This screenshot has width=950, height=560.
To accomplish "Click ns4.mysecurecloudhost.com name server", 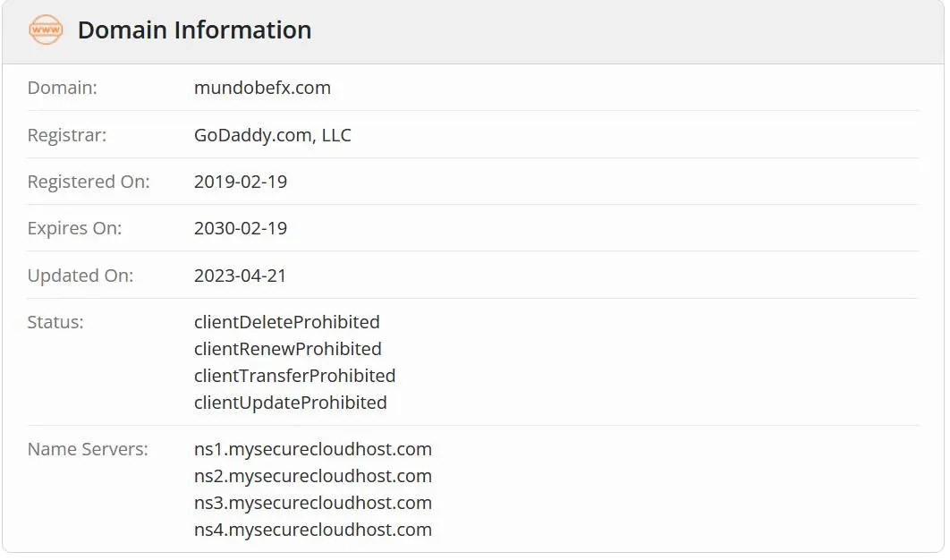I will pos(312,530).
